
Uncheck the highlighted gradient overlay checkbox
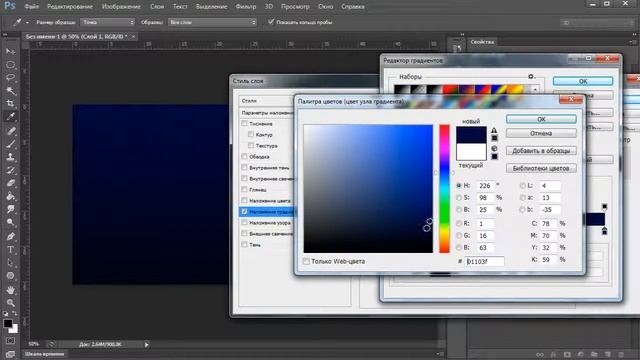[x=244, y=211]
